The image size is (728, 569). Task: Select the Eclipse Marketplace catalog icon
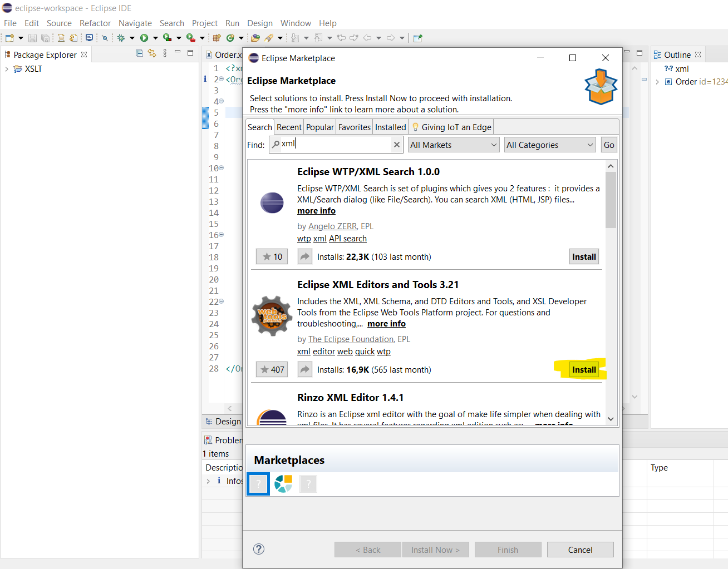click(283, 484)
